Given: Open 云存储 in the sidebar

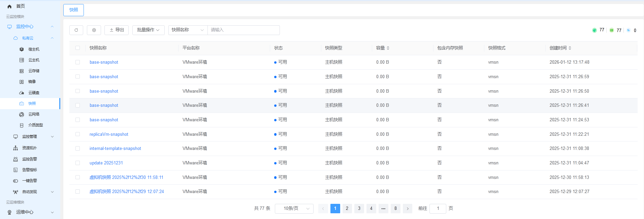Looking at the screenshot, I should [34, 71].
